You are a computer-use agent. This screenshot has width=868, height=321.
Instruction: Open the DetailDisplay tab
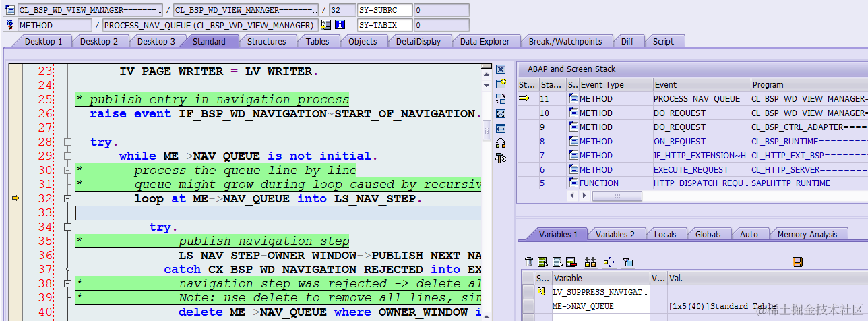click(418, 41)
